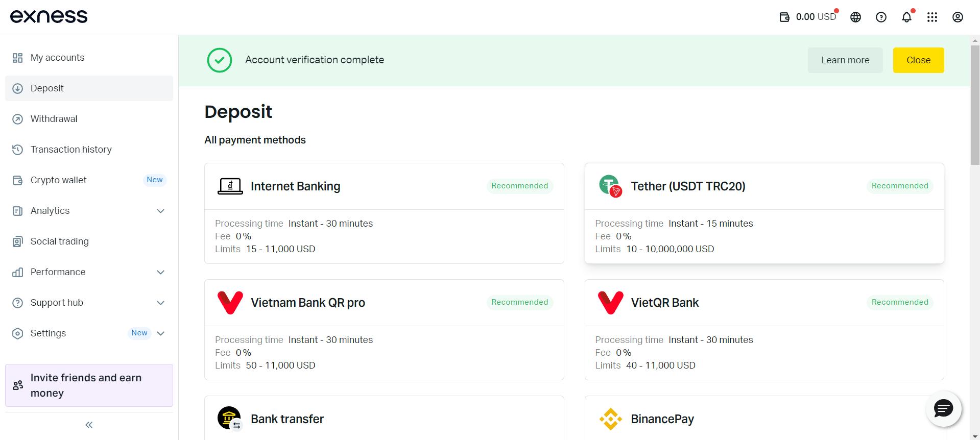Click the Deposit page heading

click(238, 112)
